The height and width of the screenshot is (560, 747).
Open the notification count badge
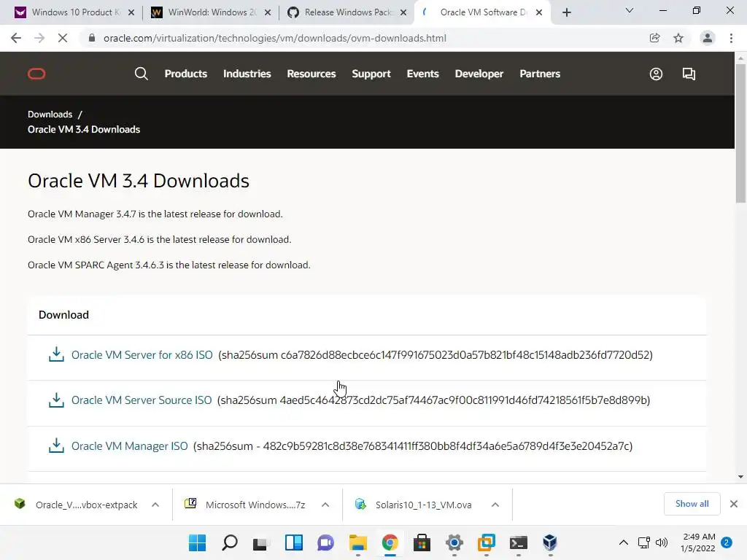pyautogui.click(x=727, y=542)
